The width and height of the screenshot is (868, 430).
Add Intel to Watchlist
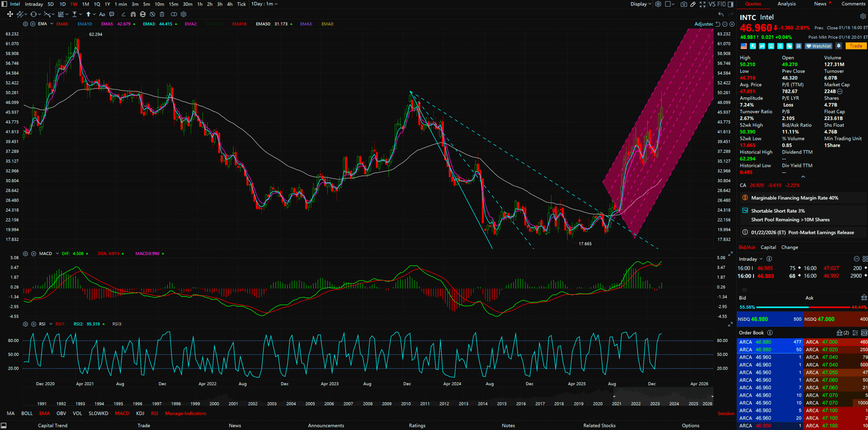click(x=819, y=46)
